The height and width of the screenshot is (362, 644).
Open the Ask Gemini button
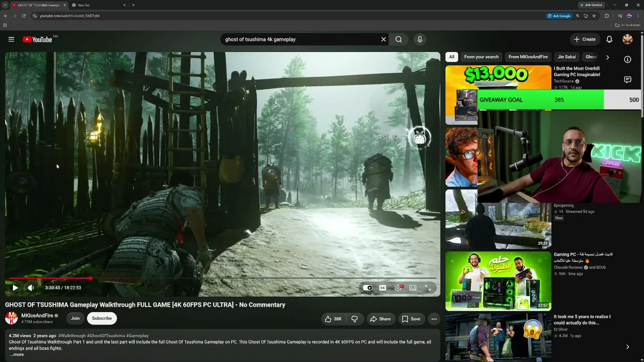click(591, 5)
